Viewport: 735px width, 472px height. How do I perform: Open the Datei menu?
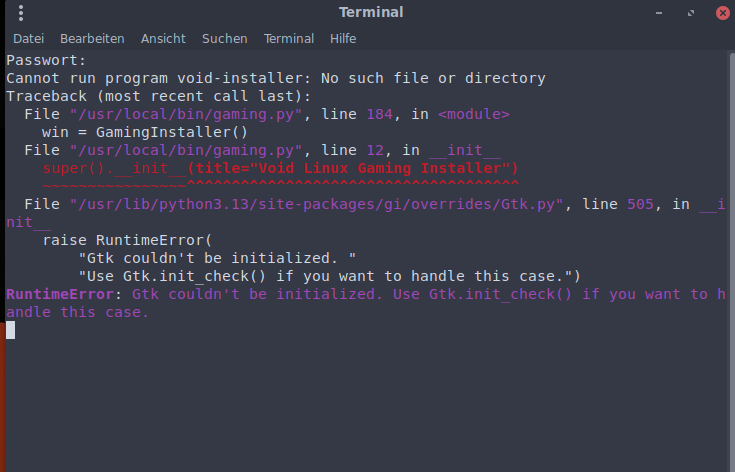tap(28, 38)
